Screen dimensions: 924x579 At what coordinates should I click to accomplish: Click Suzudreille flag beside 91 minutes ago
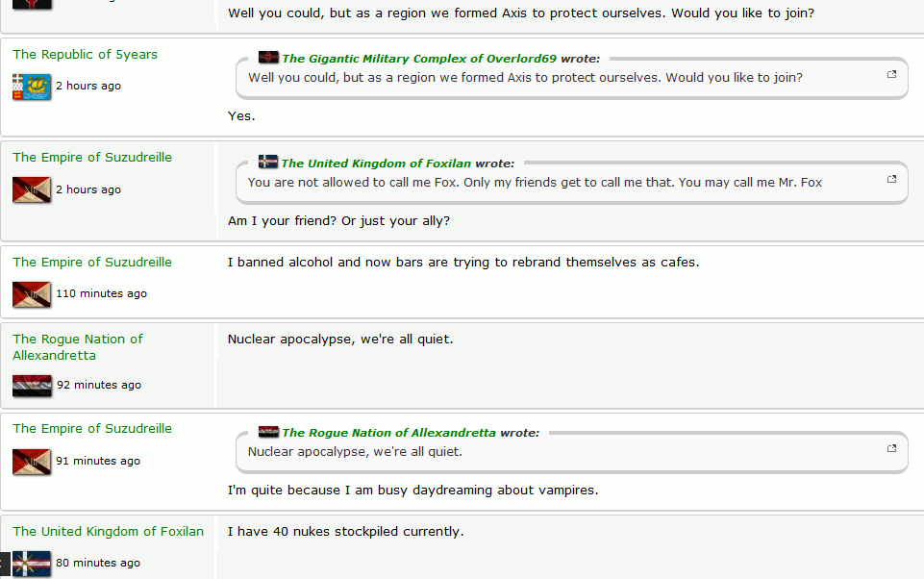[32, 462]
